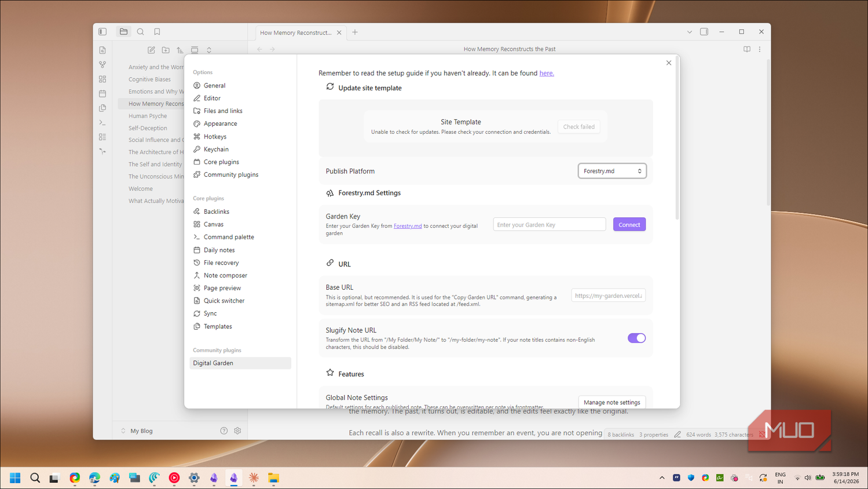Screen dimensions: 868x489
Task: Toggle the right sidebar icon
Action: [704, 32]
